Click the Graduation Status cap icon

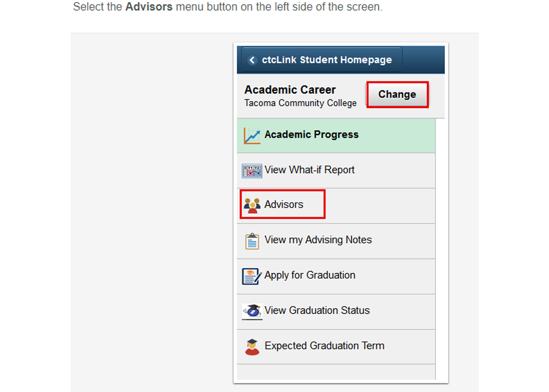point(252,311)
